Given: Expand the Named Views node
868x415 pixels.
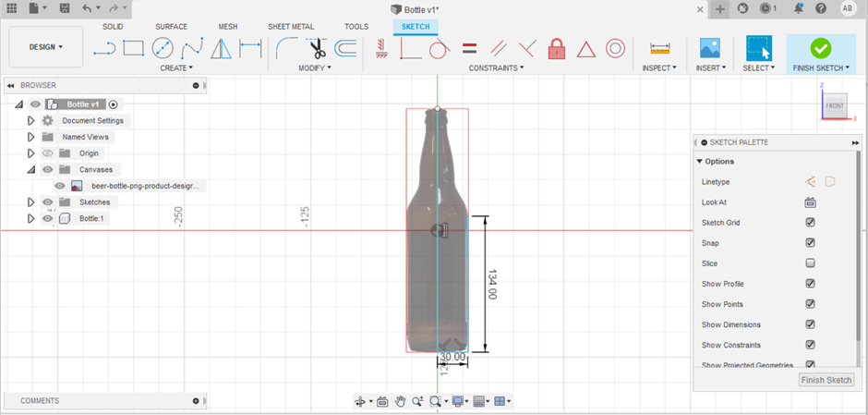Looking at the screenshot, I should pyautogui.click(x=31, y=136).
